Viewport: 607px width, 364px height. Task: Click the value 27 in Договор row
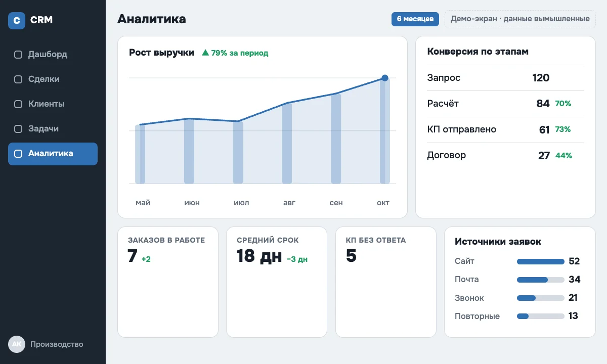544,156
